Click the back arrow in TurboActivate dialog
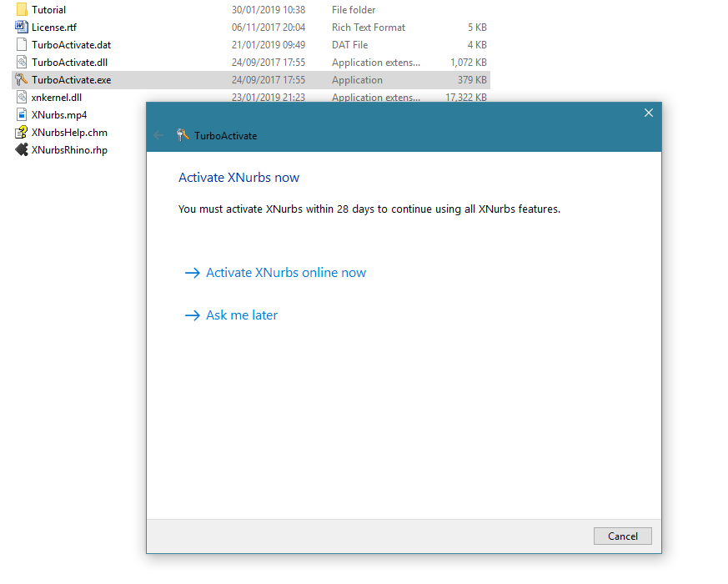Image resolution: width=728 pixels, height=584 pixels. [x=158, y=135]
